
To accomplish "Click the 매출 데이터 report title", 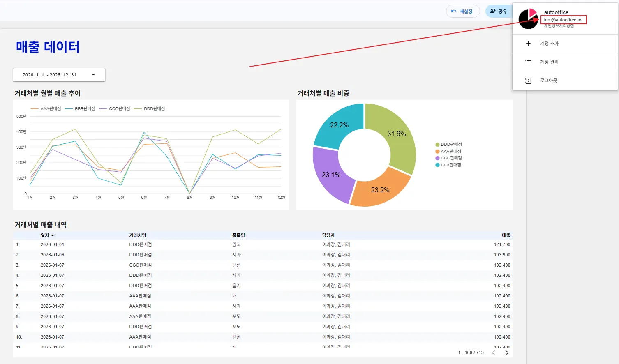I will [x=48, y=47].
